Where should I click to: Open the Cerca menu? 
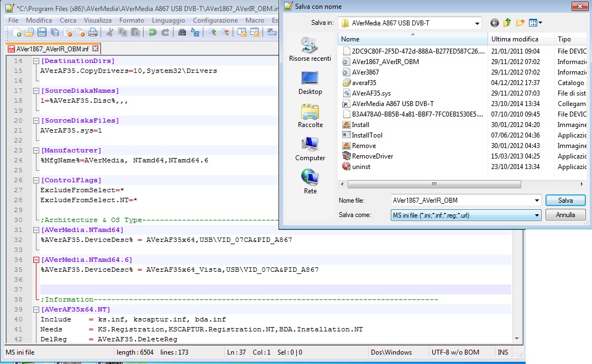pos(67,20)
